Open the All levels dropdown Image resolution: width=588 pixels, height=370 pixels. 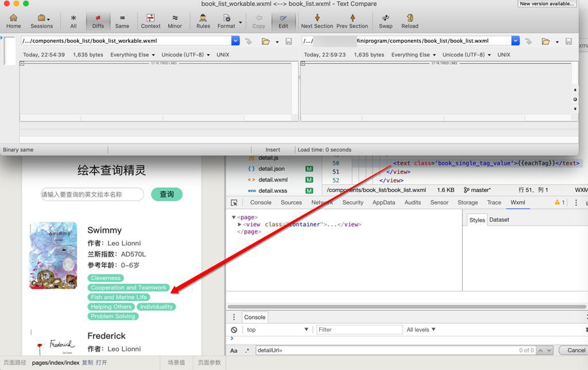point(421,330)
